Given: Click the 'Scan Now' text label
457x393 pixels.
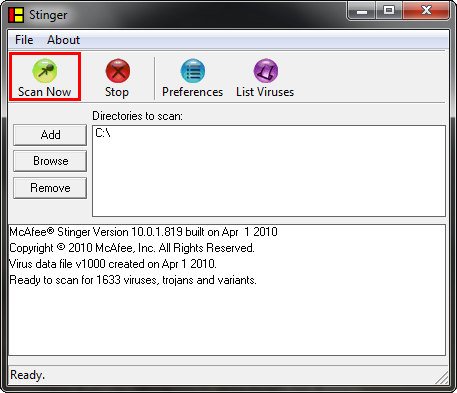Looking at the screenshot, I should pos(45,92).
